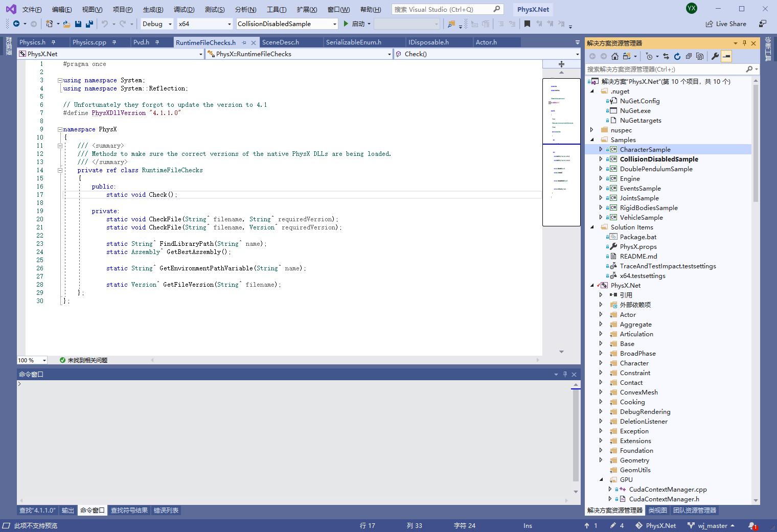Pin the Solution Explorer panel

[745, 43]
